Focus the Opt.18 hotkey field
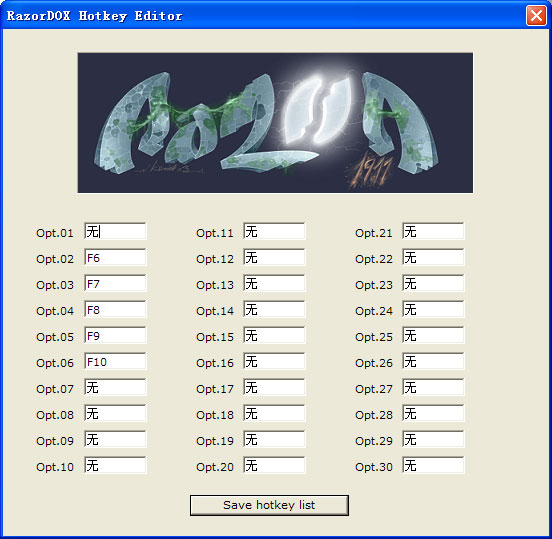Screen dimensions: 552x539 click(275, 414)
